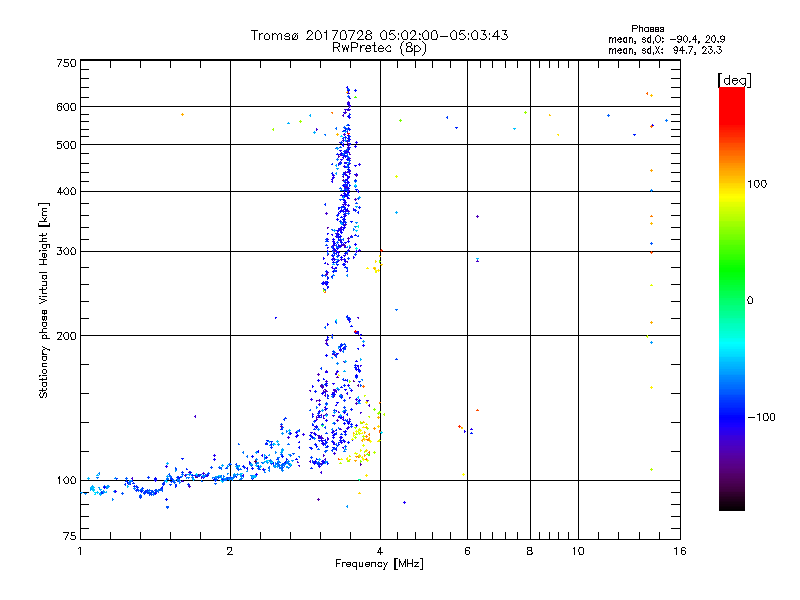Click the 'mean, sd,X: 94.7, 23.3' text
This screenshot has width=800, height=600.
[x=665, y=51]
